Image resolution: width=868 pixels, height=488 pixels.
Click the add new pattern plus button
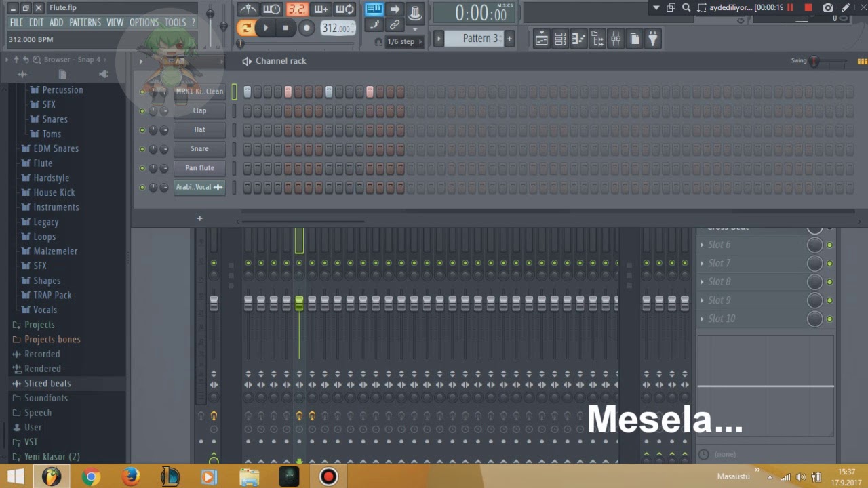509,39
